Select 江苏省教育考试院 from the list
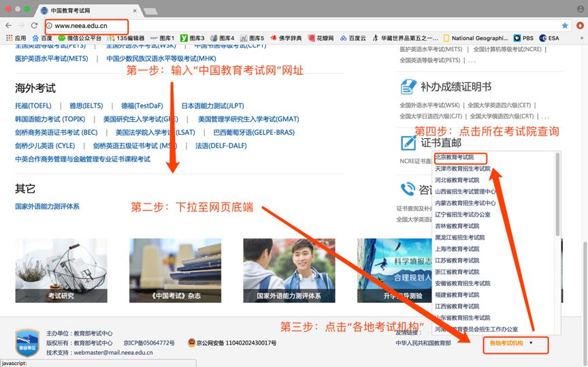 [457, 260]
